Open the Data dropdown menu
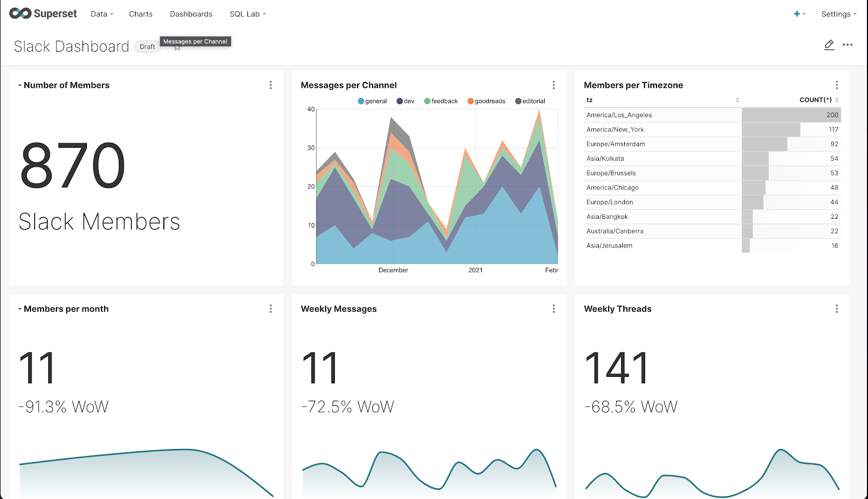The height and width of the screenshot is (499, 868). (x=101, y=14)
